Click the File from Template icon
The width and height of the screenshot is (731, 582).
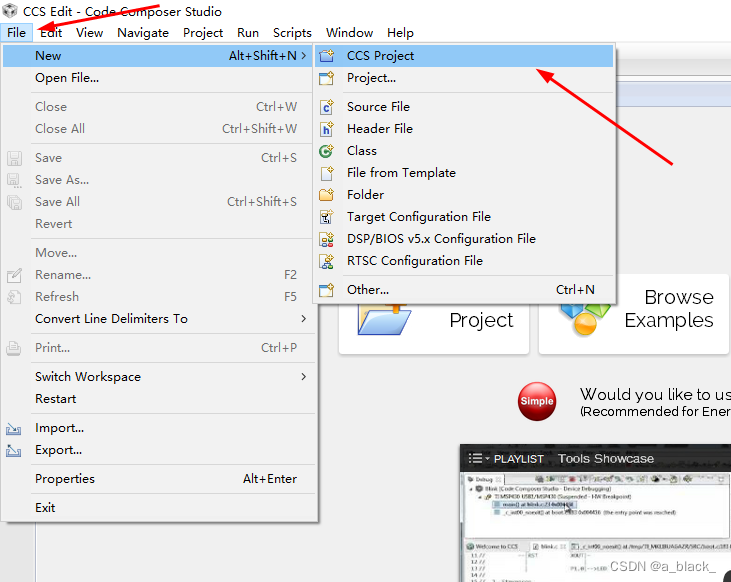[x=326, y=173]
